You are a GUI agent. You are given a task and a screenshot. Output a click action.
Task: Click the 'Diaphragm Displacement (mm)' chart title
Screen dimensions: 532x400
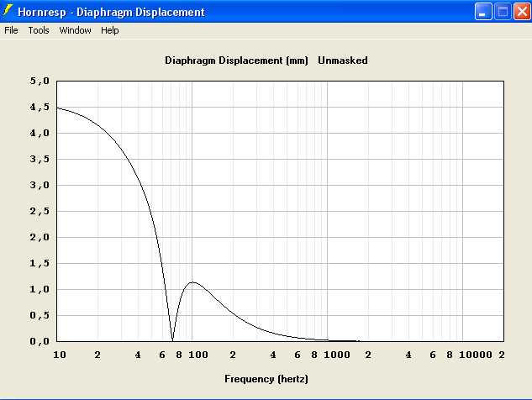click(236, 61)
